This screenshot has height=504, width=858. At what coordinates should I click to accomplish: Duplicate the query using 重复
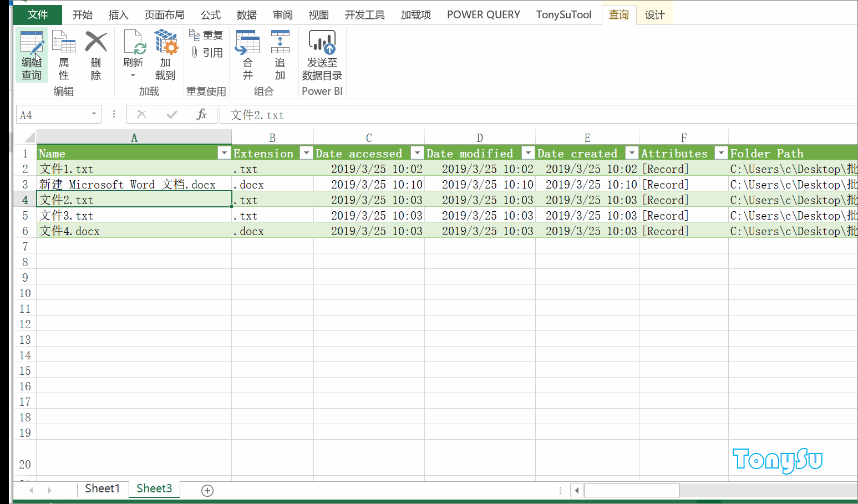click(206, 34)
